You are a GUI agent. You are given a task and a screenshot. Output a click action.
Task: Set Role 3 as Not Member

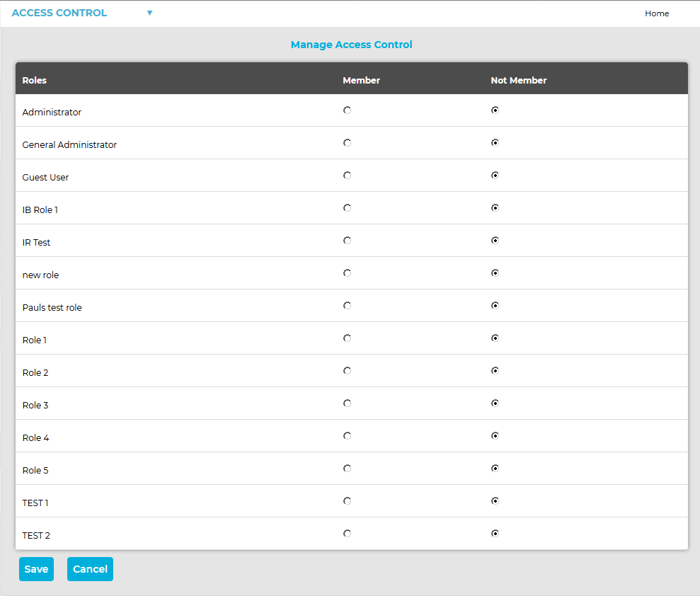click(495, 403)
